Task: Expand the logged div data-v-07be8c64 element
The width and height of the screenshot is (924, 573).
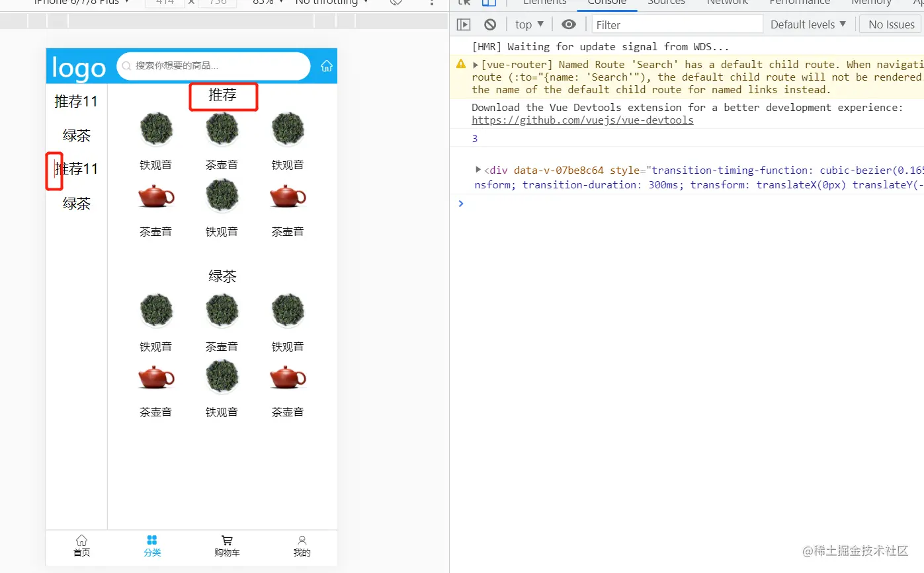Action: (478, 170)
